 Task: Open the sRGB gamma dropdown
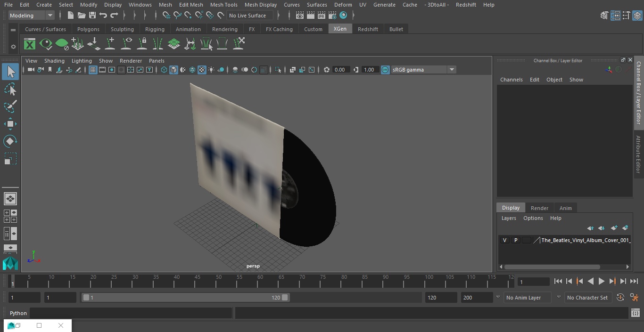(423, 70)
